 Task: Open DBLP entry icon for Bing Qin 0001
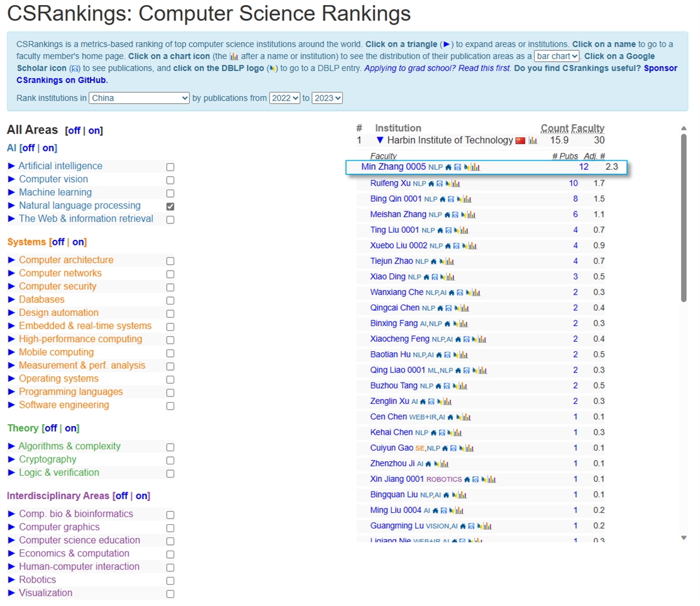(x=459, y=199)
